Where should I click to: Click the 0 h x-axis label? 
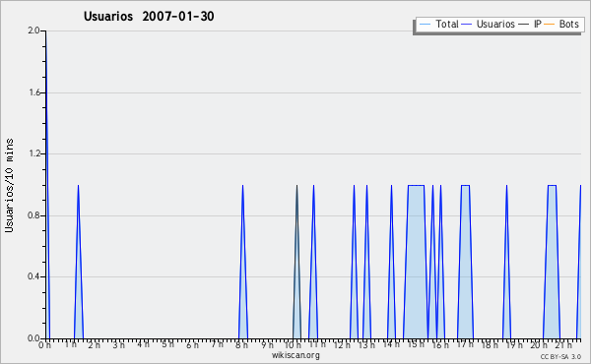(44, 344)
